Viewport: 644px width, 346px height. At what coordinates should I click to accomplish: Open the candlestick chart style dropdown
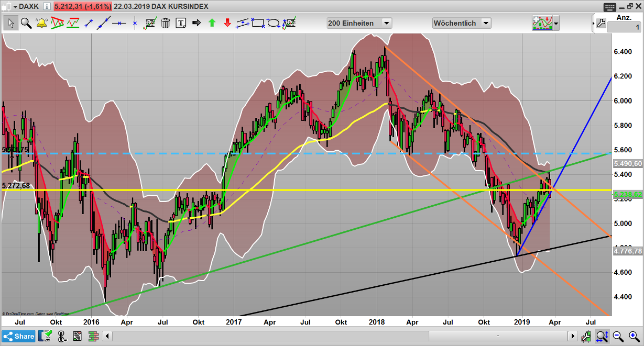point(10,7)
